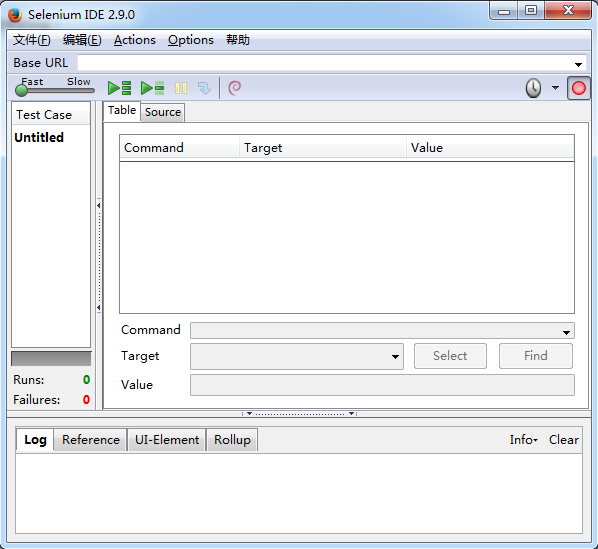The height and width of the screenshot is (549, 598).
Task: Open the Command dropdown list
Action: (566, 333)
